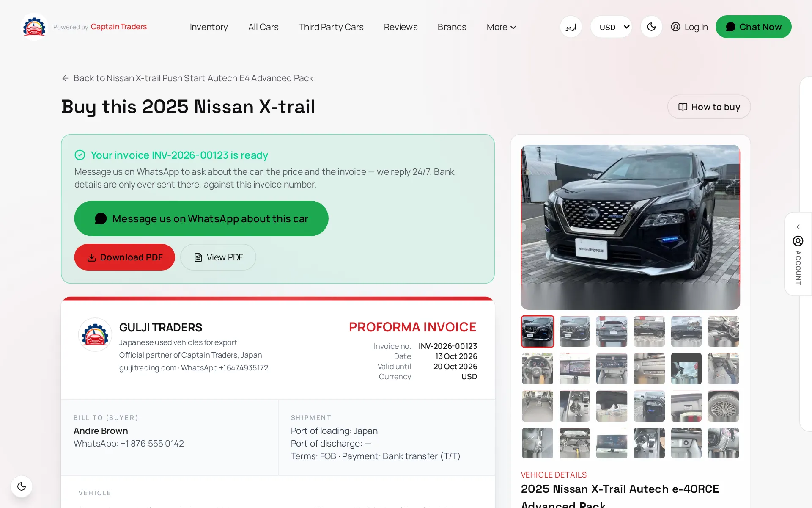Screen dimensions: 812x508
Task: Download the invoice PDF
Action: pos(124,257)
